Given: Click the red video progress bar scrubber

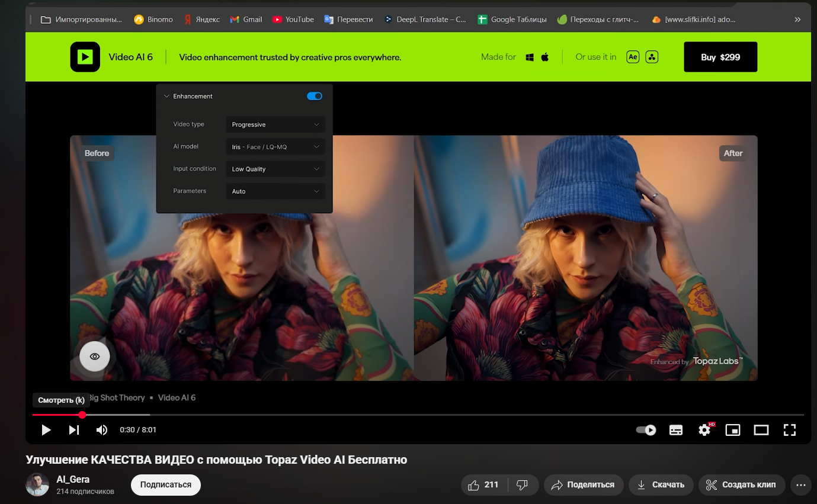Looking at the screenshot, I should click(82, 415).
